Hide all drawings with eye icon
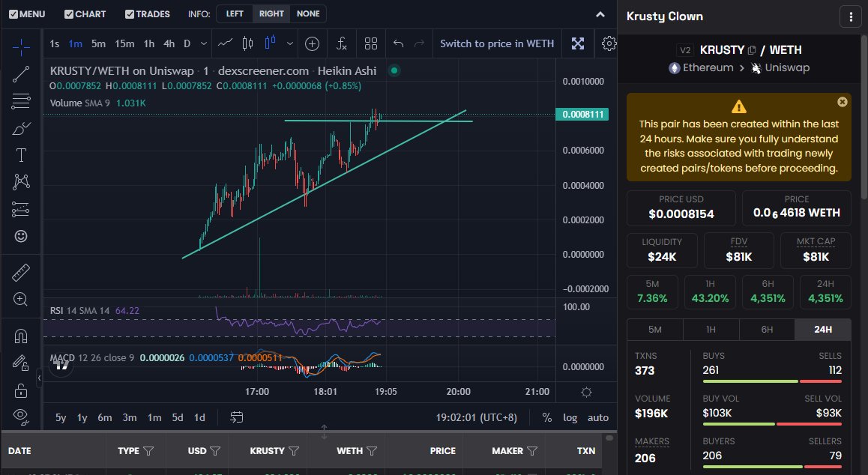868x475 pixels. coord(21,417)
